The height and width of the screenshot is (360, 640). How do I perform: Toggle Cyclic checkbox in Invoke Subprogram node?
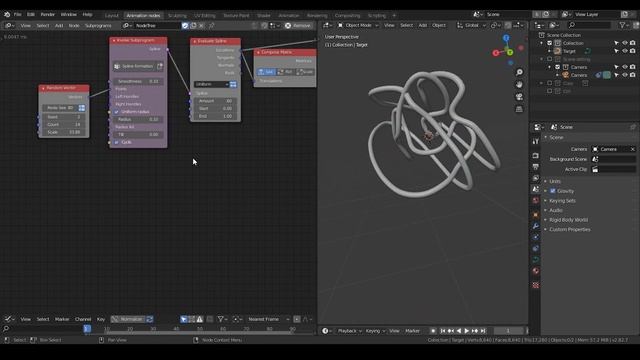[x=117, y=142]
